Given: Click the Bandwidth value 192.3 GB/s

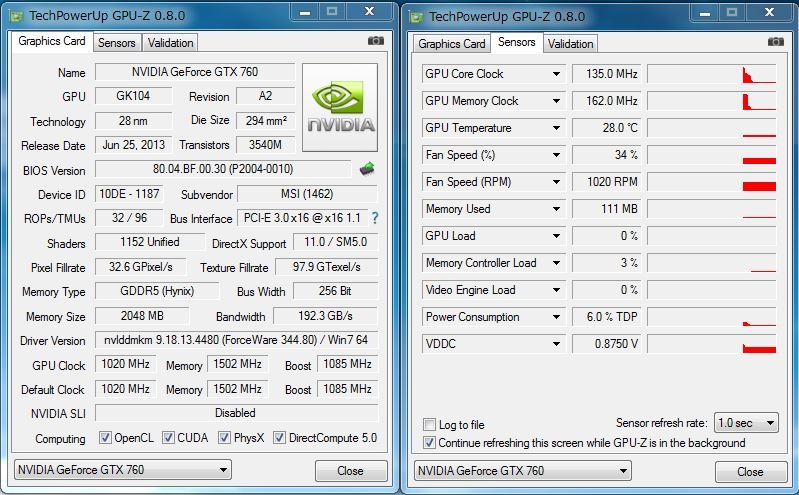Looking at the screenshot, I should [x=325, y=316].
